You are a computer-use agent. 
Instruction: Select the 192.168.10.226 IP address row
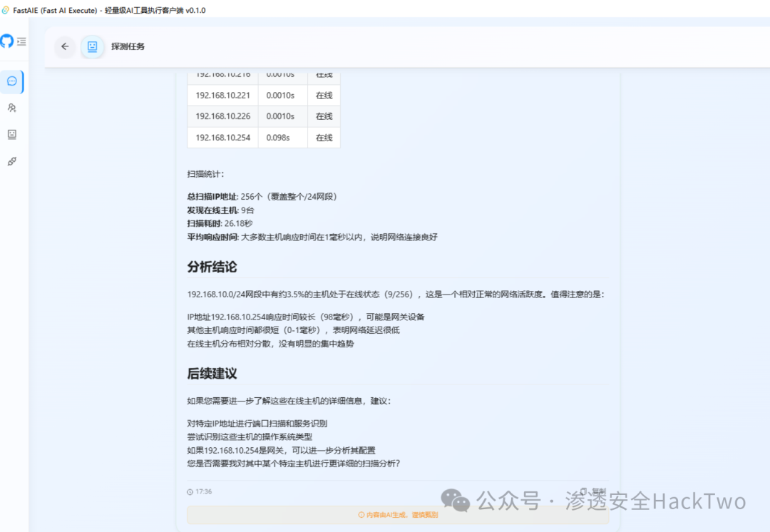tap(222, 116)
